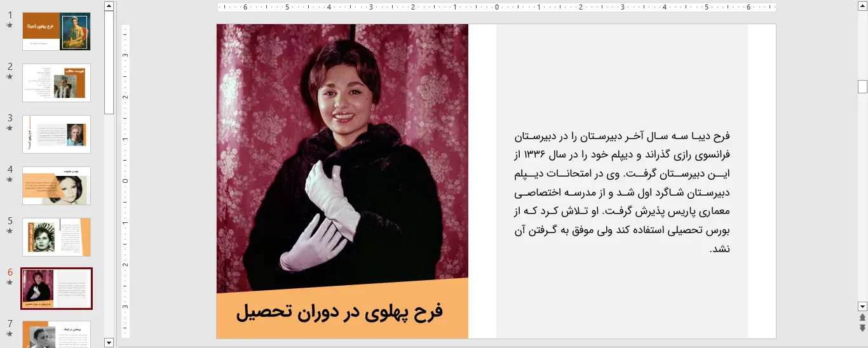Click the horizontal ruler above the slide
The image size is (868, 348).
pos(496,8)
